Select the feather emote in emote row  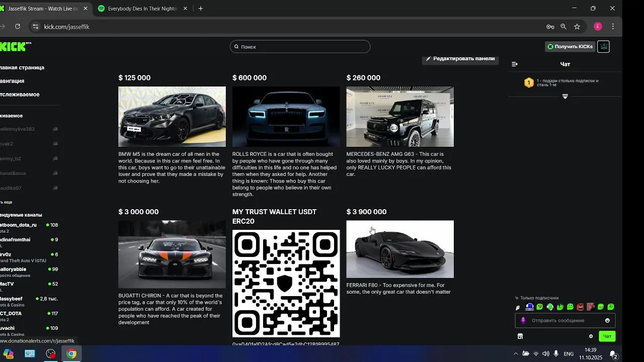pyautogui.click(x=518, y=307)
